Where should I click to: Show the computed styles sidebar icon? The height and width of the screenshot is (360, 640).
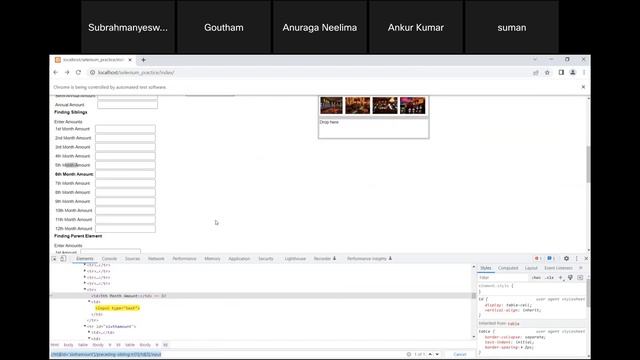[580, 278]
